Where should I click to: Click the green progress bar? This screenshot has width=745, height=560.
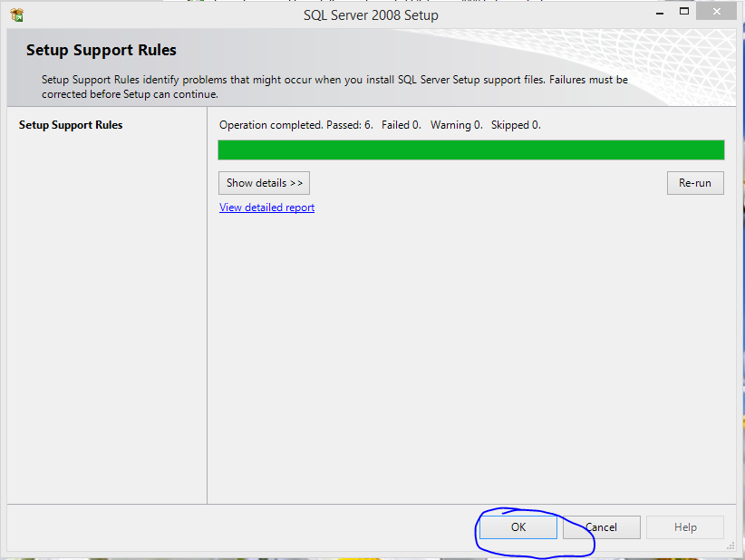471,150
